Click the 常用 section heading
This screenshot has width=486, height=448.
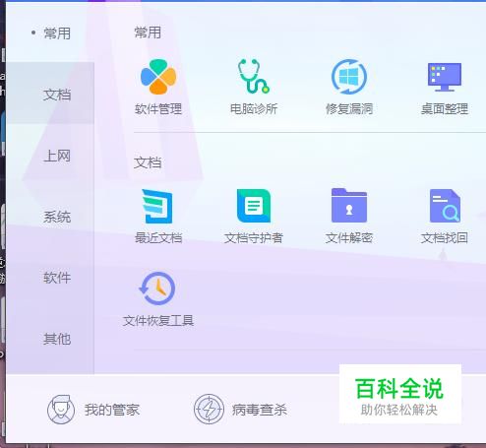(148, 32)
